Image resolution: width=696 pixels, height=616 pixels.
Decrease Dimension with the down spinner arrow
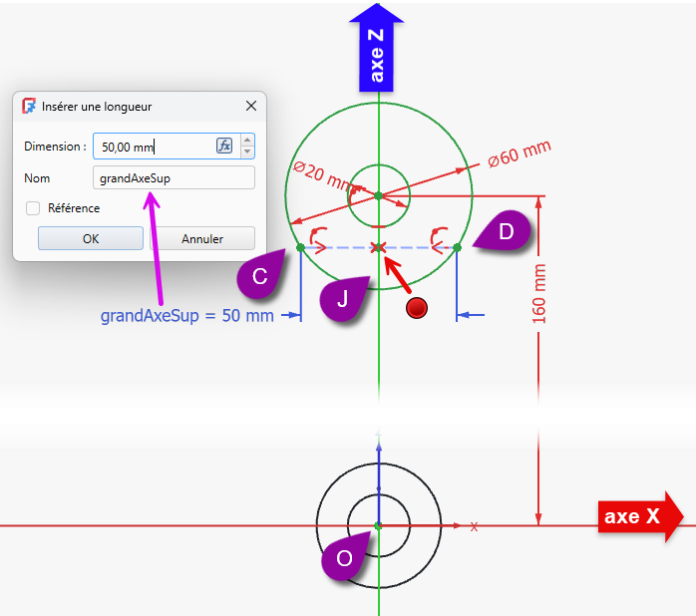(x=247, y=152)
